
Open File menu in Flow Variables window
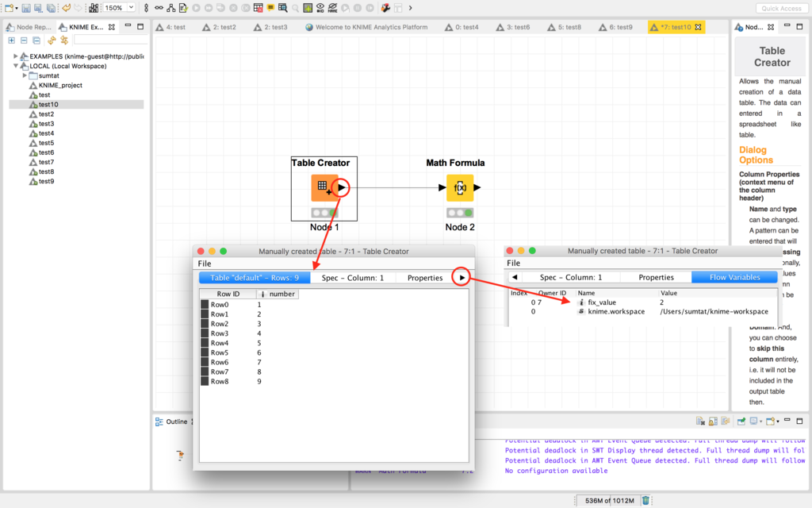pyautogui.click(x=513, y=263)
